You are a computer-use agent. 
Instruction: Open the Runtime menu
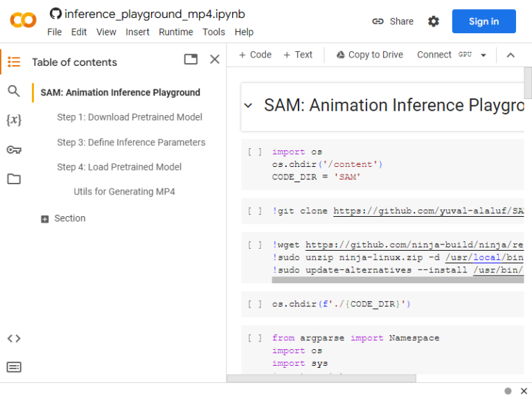pos(176,32)
